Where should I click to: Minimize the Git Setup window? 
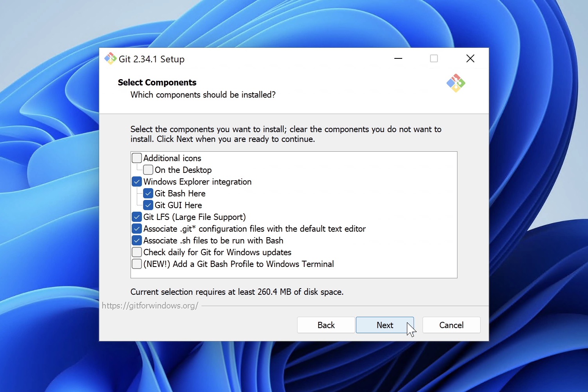point(398,58)
